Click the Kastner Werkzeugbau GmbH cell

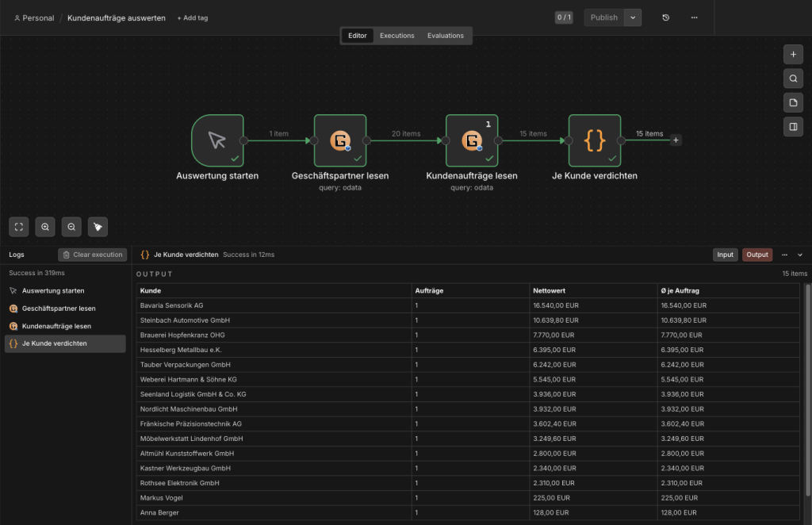pos(274,468)
